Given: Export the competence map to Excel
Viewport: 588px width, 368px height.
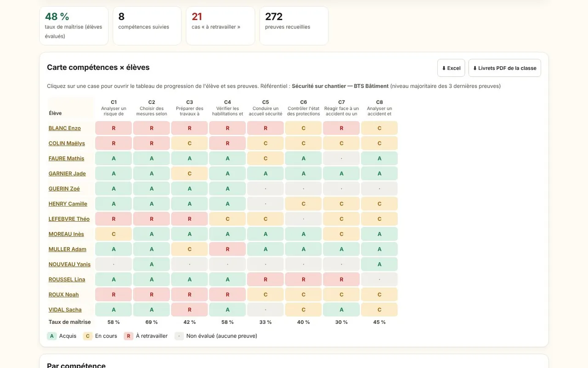Looking at the screenshot, I should (x=451, y=68).
